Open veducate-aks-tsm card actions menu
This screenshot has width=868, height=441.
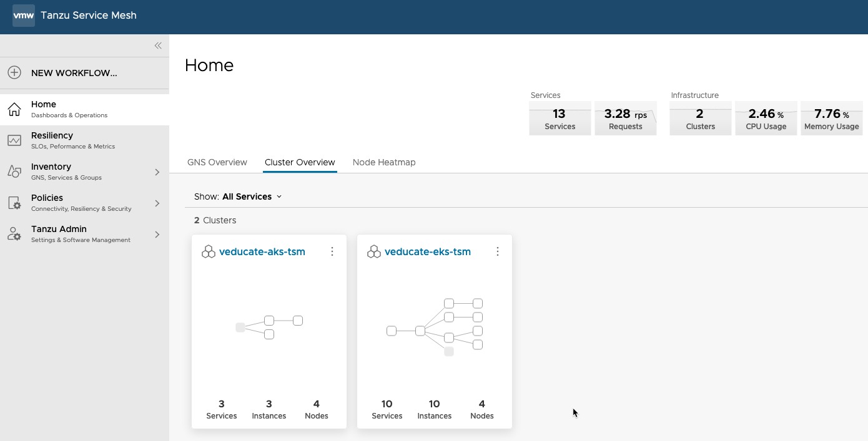point(332,251)
